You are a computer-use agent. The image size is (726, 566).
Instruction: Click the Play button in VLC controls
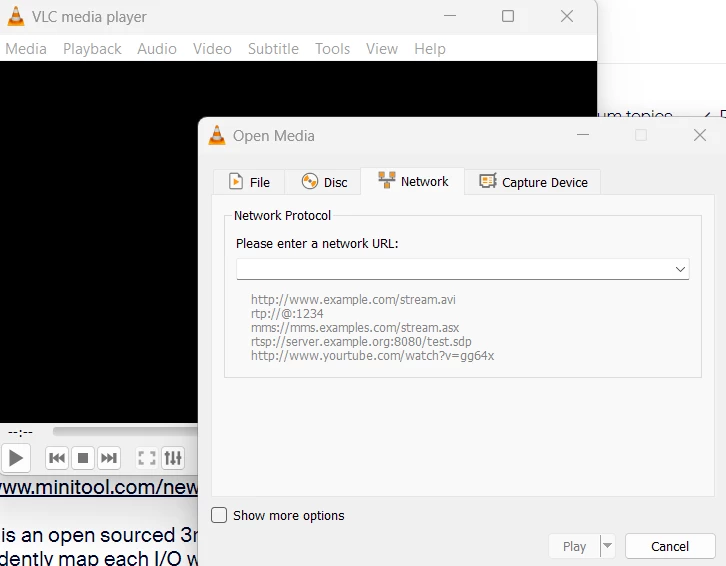(16, 458)
